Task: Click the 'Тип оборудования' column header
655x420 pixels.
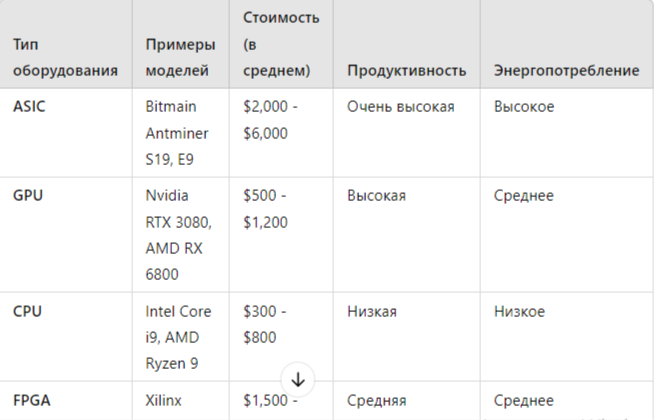Action: pyautogui.click(x=66, y=44)
